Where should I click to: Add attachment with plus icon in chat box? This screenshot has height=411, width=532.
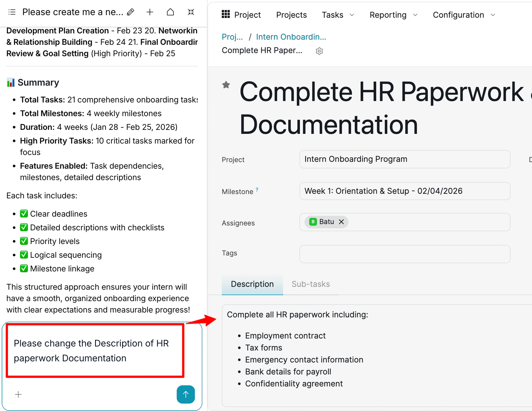pos(18,394)
